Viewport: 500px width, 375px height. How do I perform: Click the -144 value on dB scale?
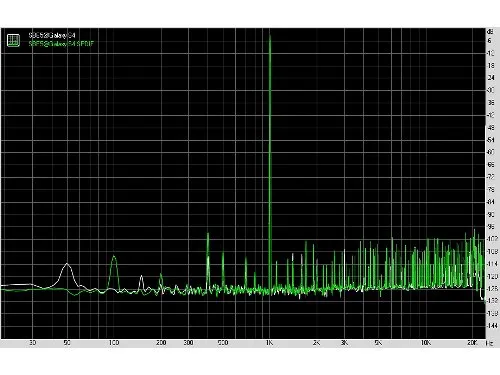[492, 326]
